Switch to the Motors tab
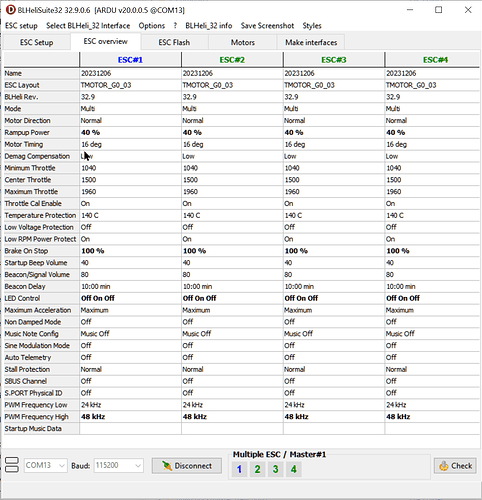482x500 pixels. (x=243, y=42)
